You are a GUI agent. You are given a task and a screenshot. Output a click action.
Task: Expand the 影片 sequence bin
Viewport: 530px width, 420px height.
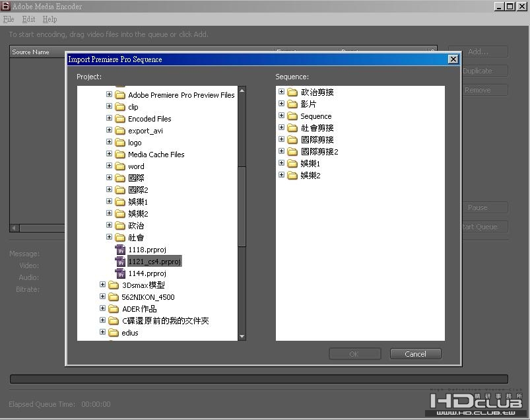tap(282, 104)
